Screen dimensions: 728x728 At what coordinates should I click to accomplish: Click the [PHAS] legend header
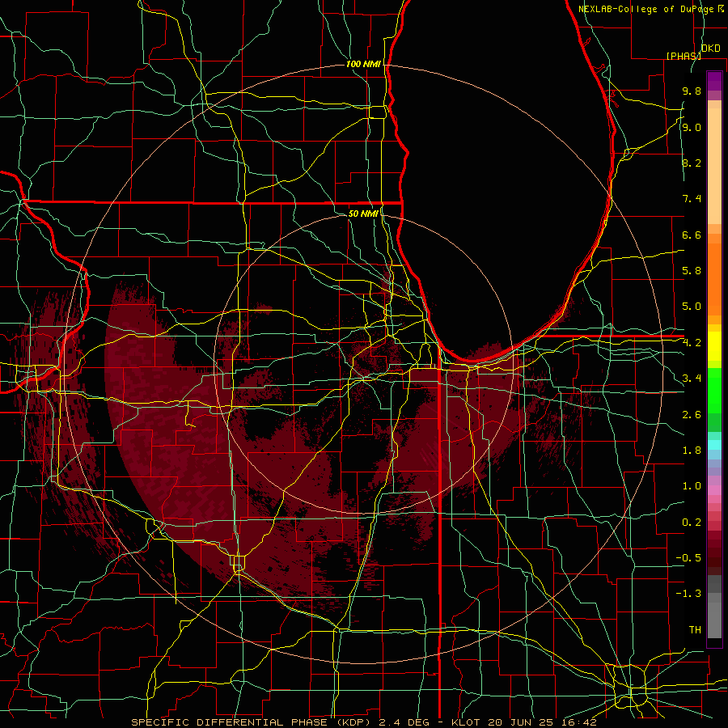pos(684,56)
